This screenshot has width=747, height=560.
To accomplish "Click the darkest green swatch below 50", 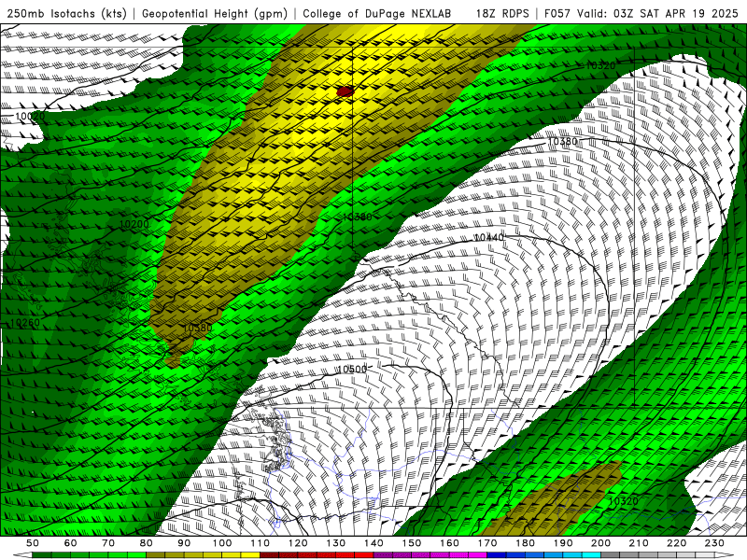I will click(42, 555).
